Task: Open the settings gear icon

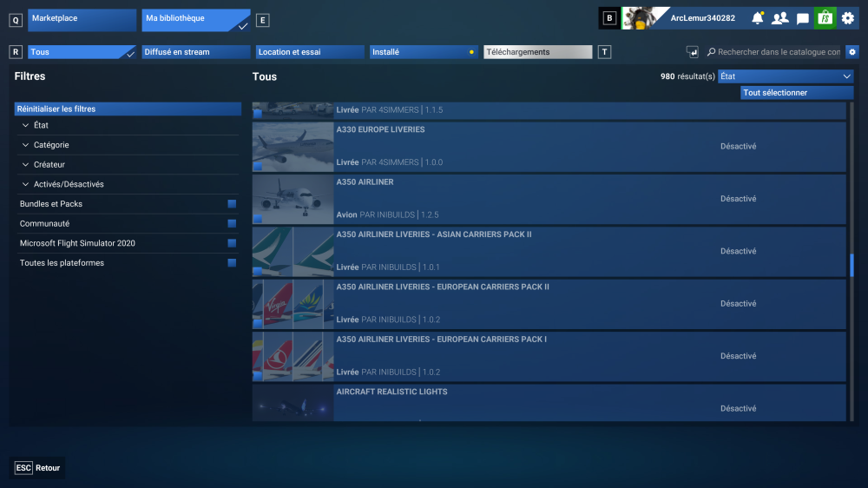Action: point(847,18)
